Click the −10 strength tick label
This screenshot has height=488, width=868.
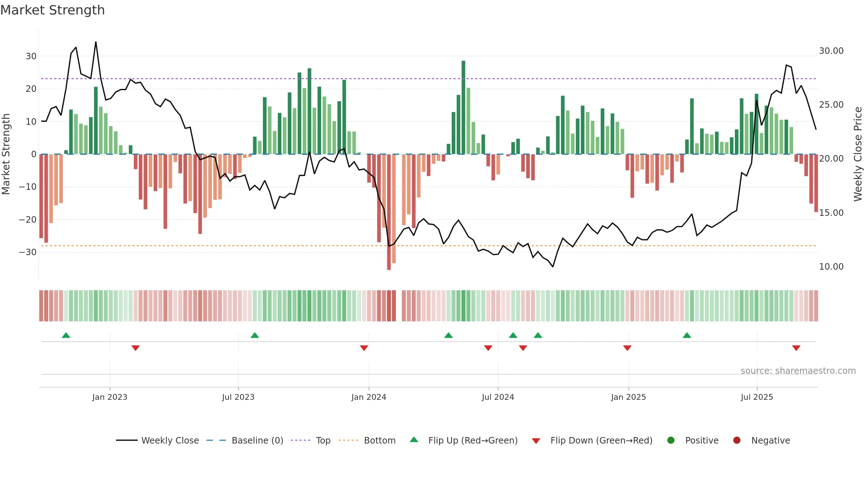pyautogui.click(x=28, y=187)
